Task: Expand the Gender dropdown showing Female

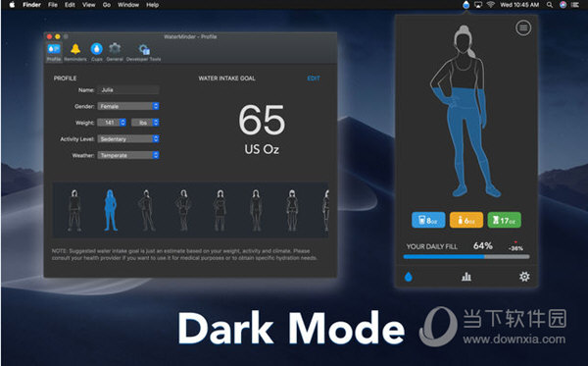Action: (x=128, y=106)
